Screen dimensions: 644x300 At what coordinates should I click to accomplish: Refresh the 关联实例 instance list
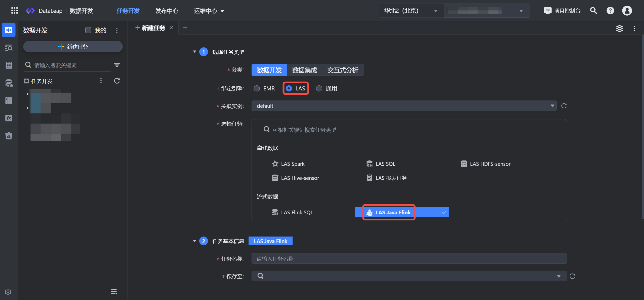tap(564, 106)
